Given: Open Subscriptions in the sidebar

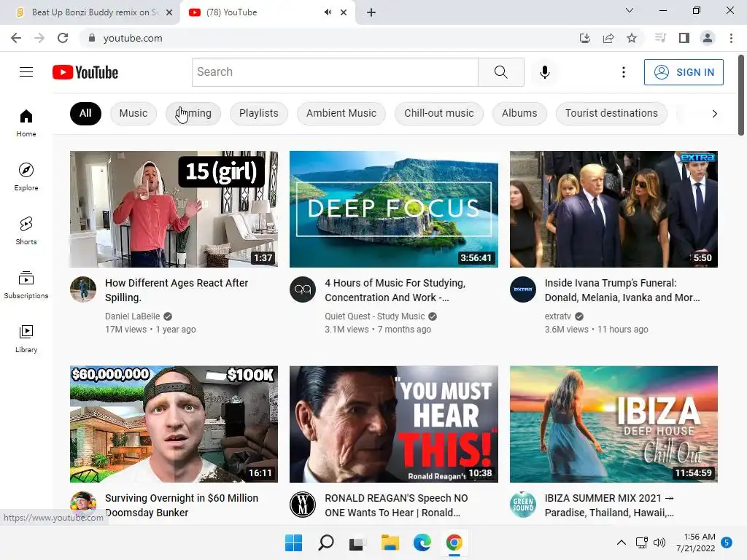Looking at the screenshot, I should 26,284.
